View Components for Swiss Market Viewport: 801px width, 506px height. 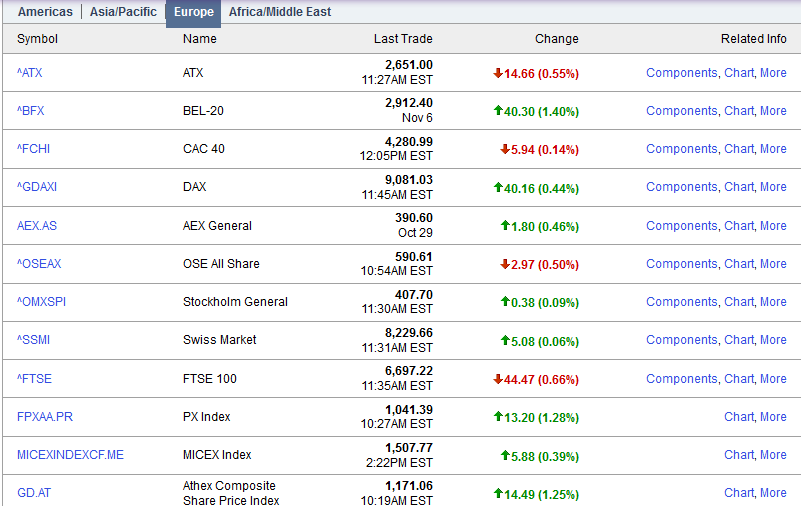tap(682, 340)
